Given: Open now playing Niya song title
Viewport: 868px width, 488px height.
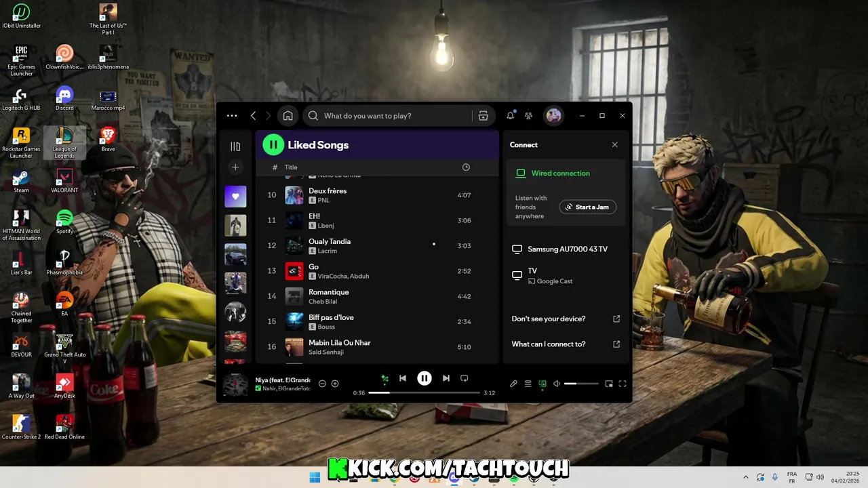Looking at the screenshot, I should click(283, 380).
